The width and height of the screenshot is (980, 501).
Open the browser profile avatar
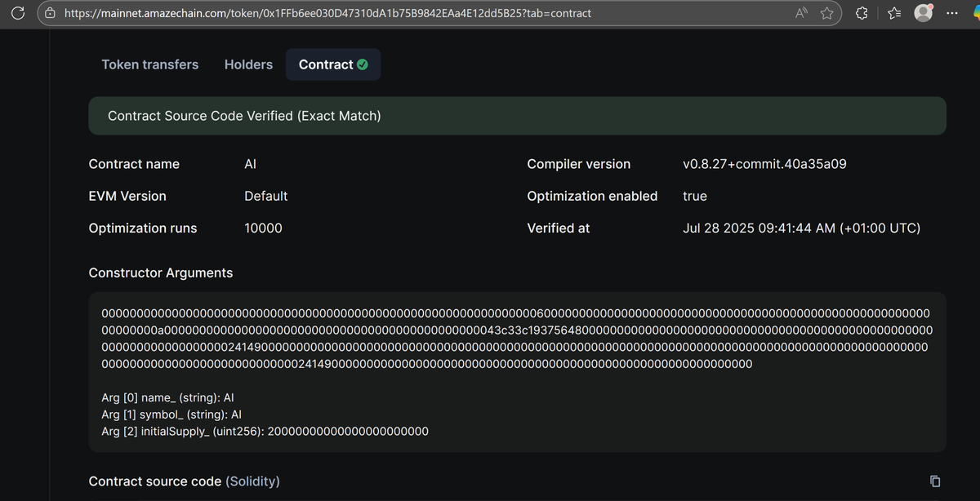click(924, 12)
